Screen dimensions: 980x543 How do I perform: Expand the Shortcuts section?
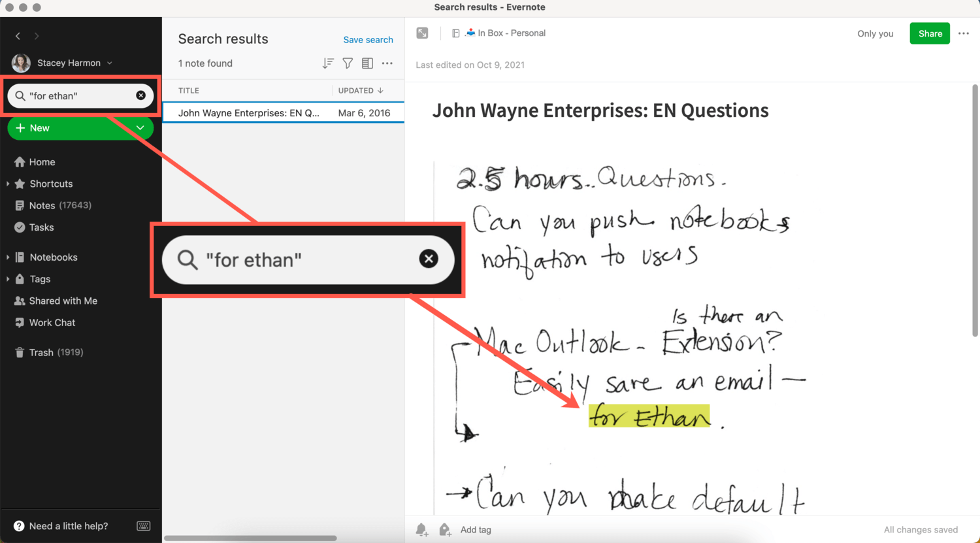tap(8, 184)
